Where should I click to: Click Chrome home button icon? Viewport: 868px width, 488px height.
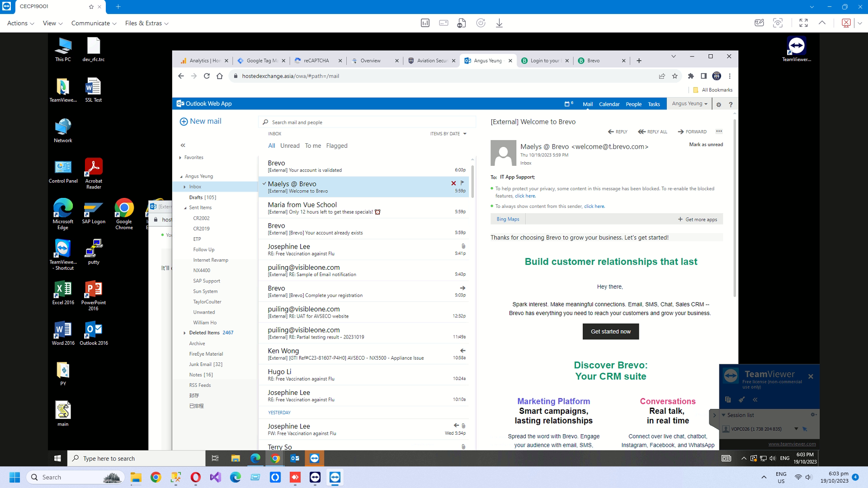220,76
